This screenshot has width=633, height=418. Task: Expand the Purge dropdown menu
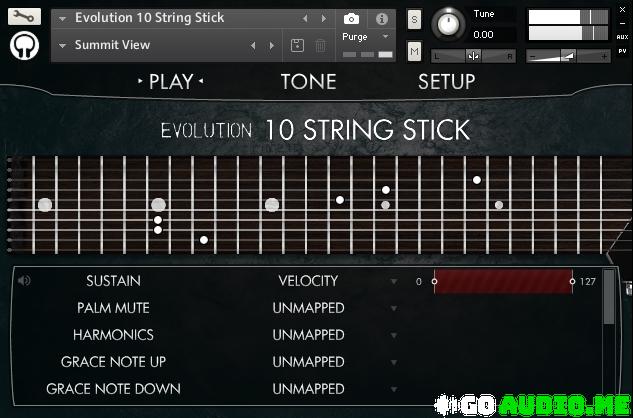[x=386, y=36]
